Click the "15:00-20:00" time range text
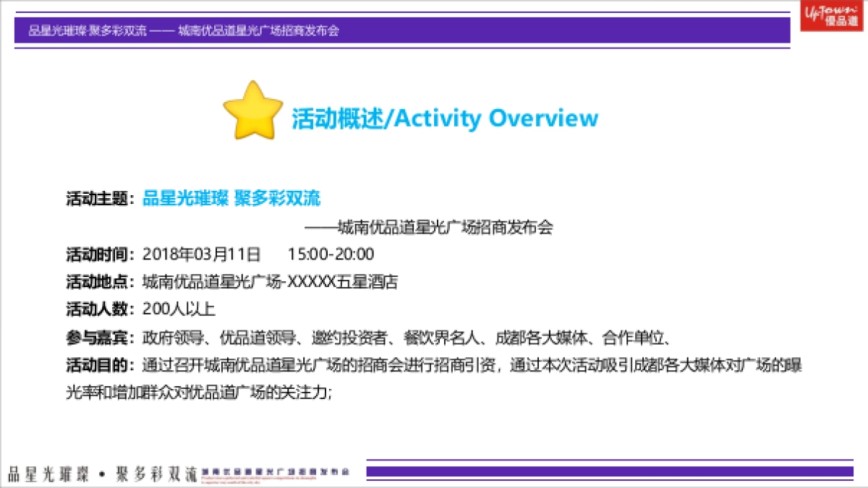Screen dimensions: 868x488 330,254
